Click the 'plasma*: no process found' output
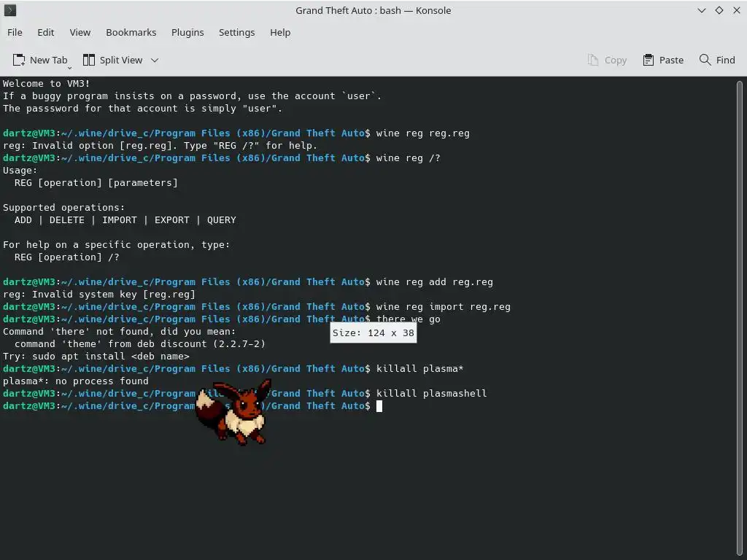Viewport: 747px width, 560px height. pyautogui.click(x=76, y=381)
